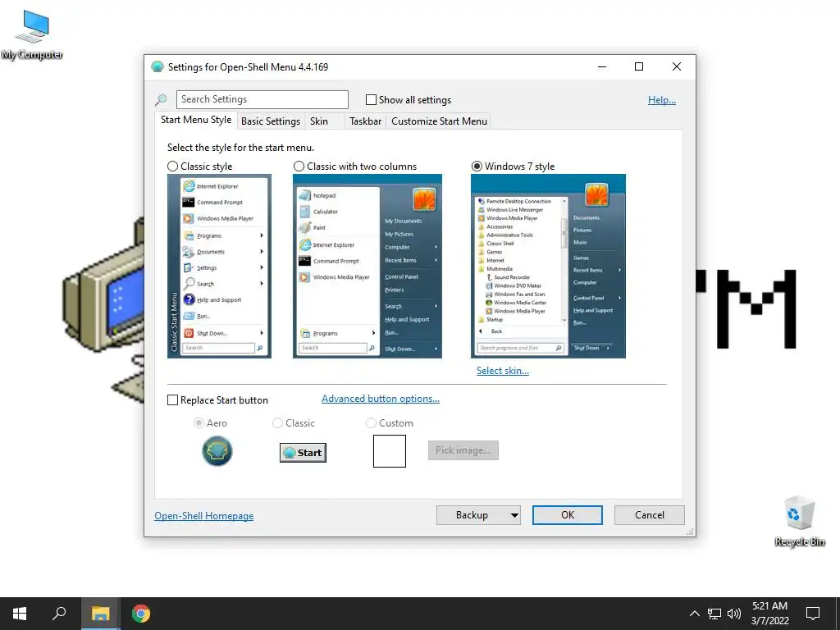Maximize the Open-Shell settings window

pos(639,67)
